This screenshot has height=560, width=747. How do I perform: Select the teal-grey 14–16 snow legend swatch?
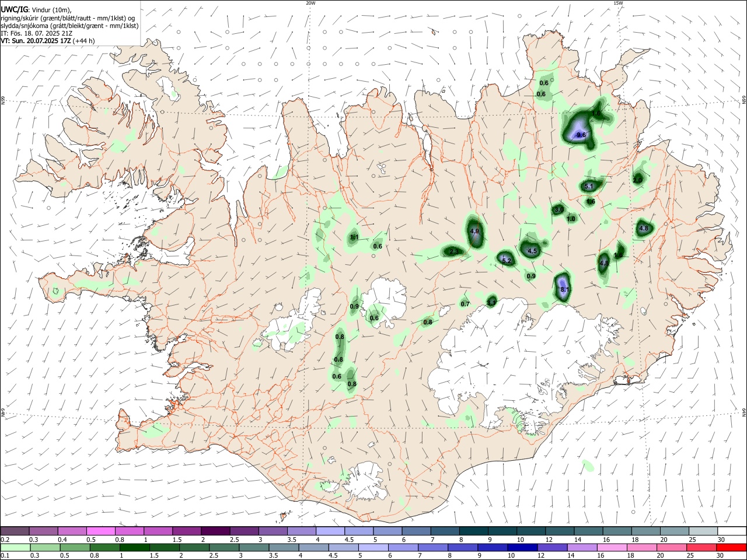tap(589, 531)
